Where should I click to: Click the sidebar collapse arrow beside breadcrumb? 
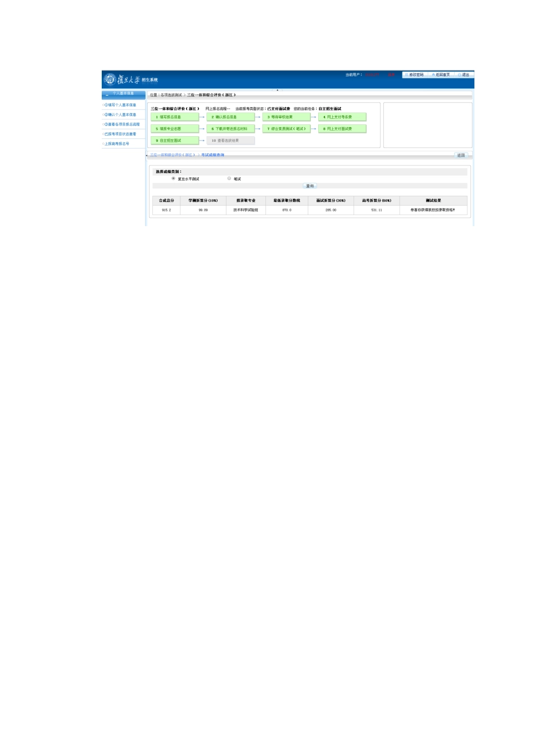pyautogui.click(x=147, y=155)
